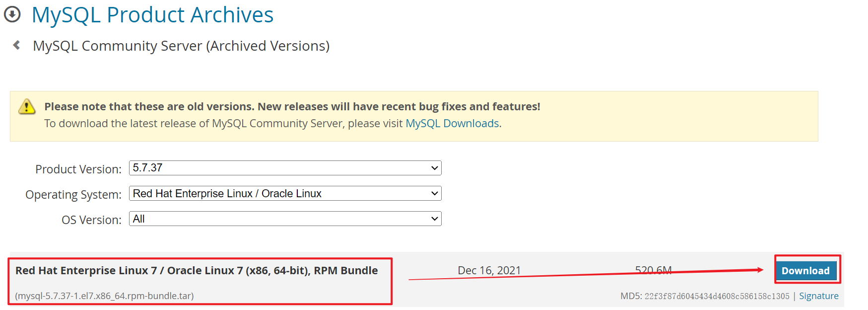This screenshot has width=868, height=310.
Task: Expand the Operating System dropdown
Action: pyautogui.click(x=285, y=193)
